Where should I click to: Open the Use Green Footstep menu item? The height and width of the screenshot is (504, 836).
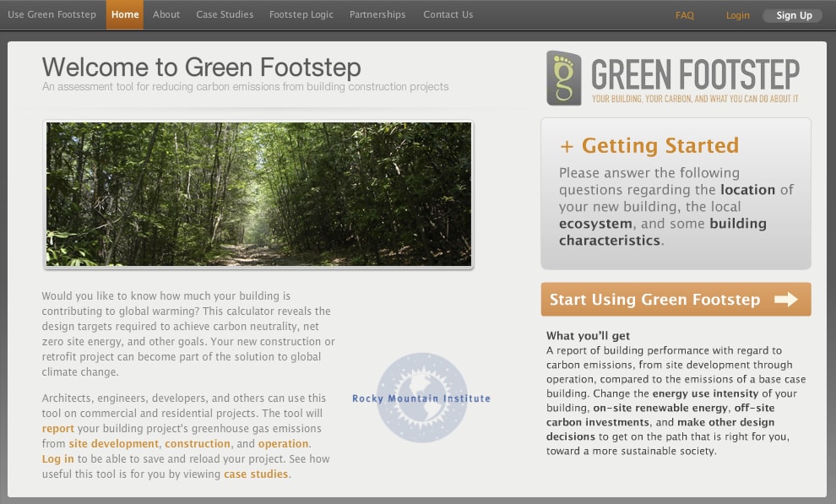(x=52, y=14)
